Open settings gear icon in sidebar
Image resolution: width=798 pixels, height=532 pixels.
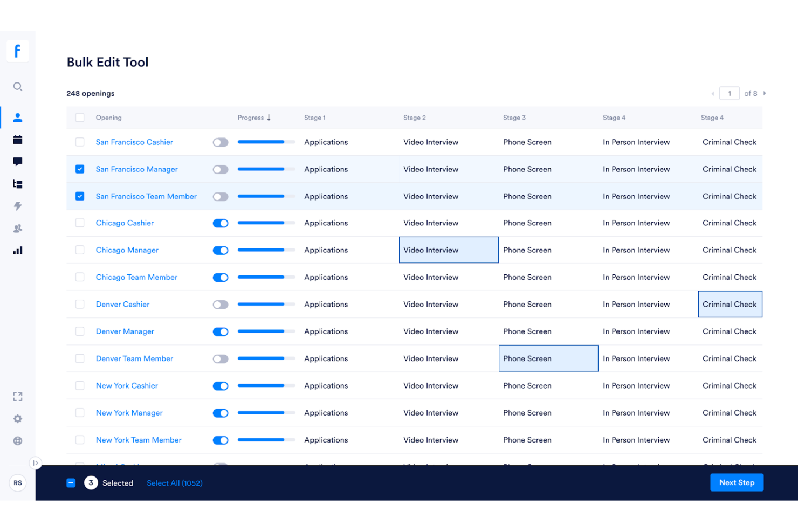(18, 419)
